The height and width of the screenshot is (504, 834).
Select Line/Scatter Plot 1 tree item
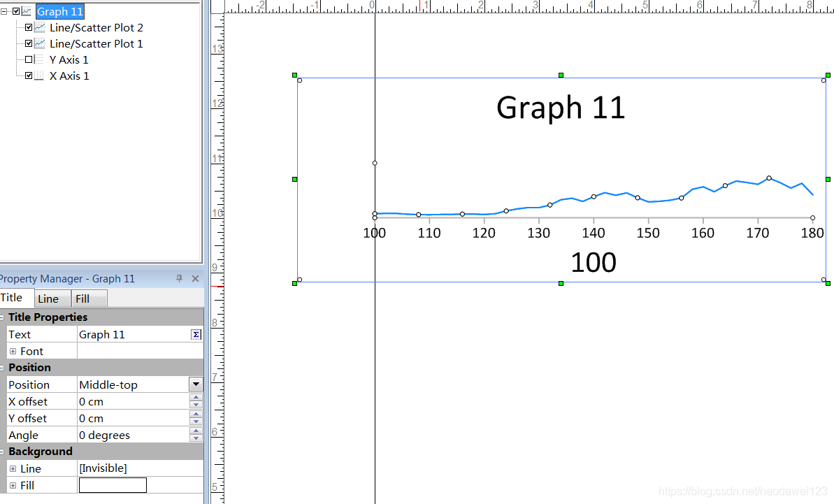pos(96,43)
